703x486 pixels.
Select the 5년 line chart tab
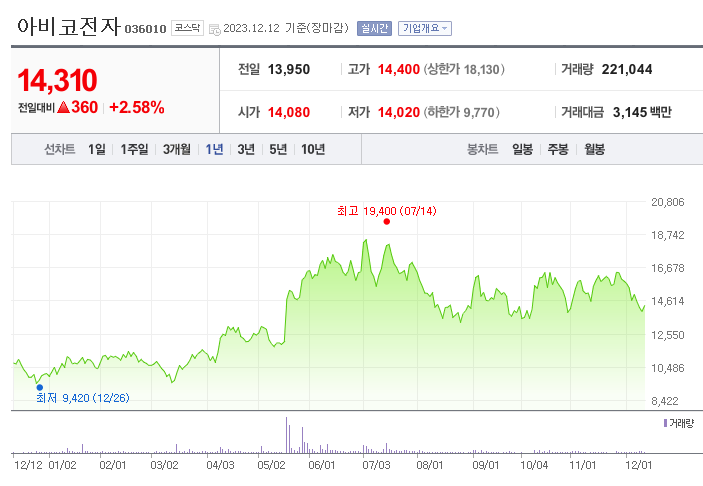[x=278, y=149]
